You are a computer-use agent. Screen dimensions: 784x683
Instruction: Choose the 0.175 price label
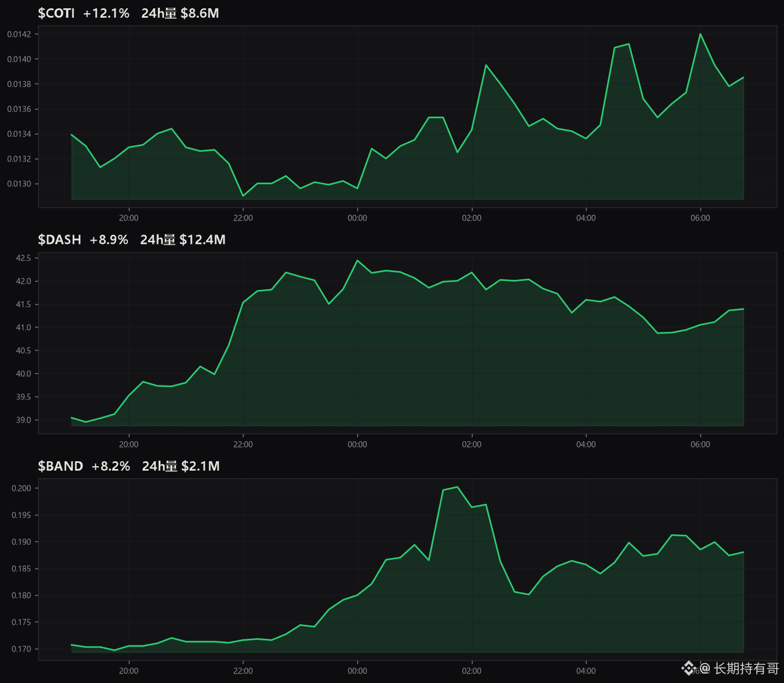pyautogui.click(x=21, y=622)
